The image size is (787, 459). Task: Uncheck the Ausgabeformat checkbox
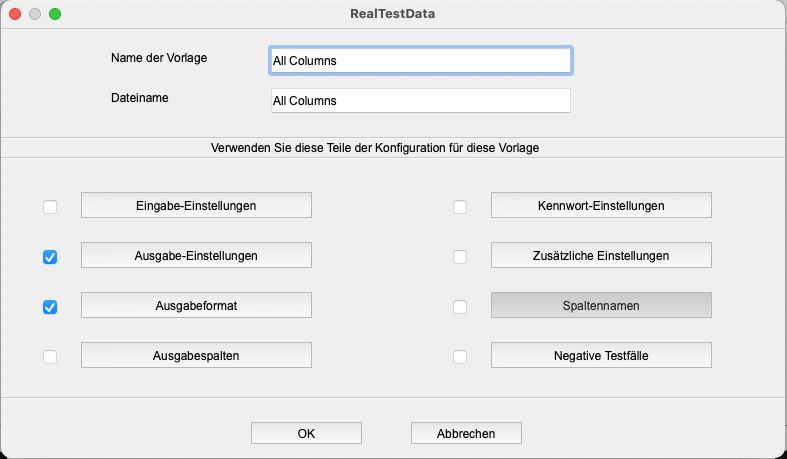click(x=50, y=307)
